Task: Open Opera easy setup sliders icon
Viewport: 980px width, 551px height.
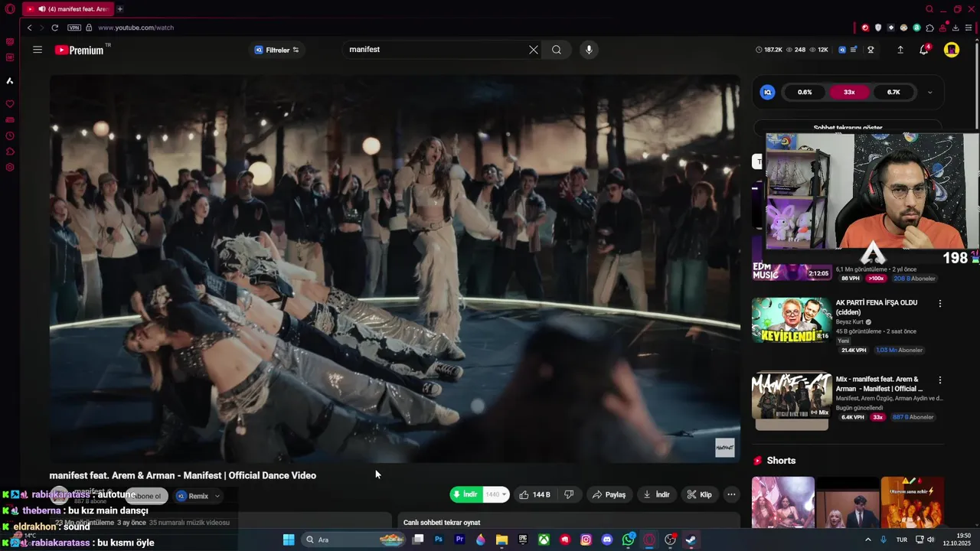Action: [969, 28]
